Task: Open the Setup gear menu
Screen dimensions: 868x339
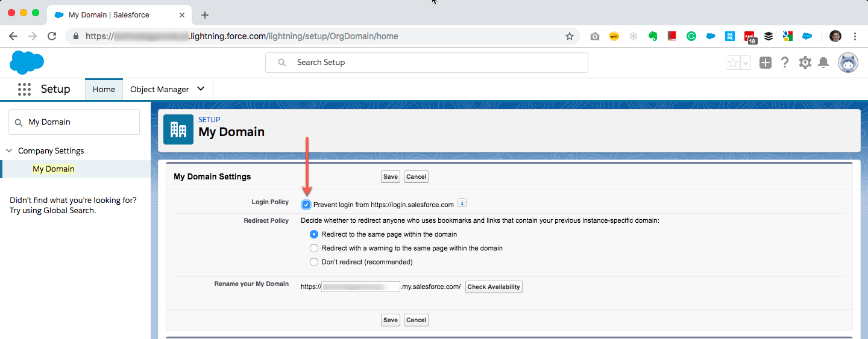Action: point(805,63)
